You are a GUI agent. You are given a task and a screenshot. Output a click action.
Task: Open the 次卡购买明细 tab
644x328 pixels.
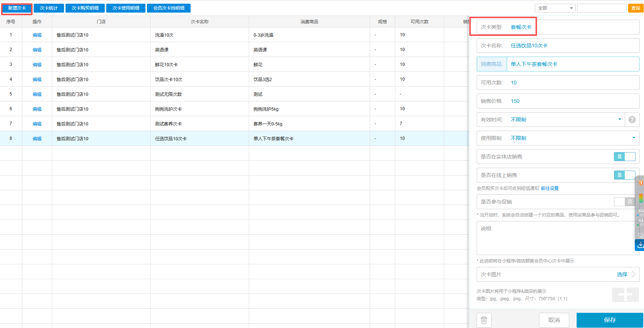[85, 8]
